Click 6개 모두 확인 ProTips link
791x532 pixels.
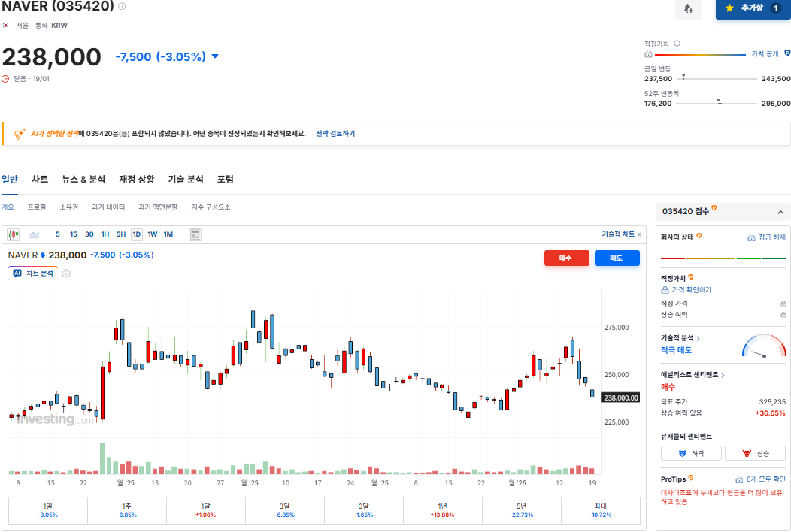coord(761,479)
